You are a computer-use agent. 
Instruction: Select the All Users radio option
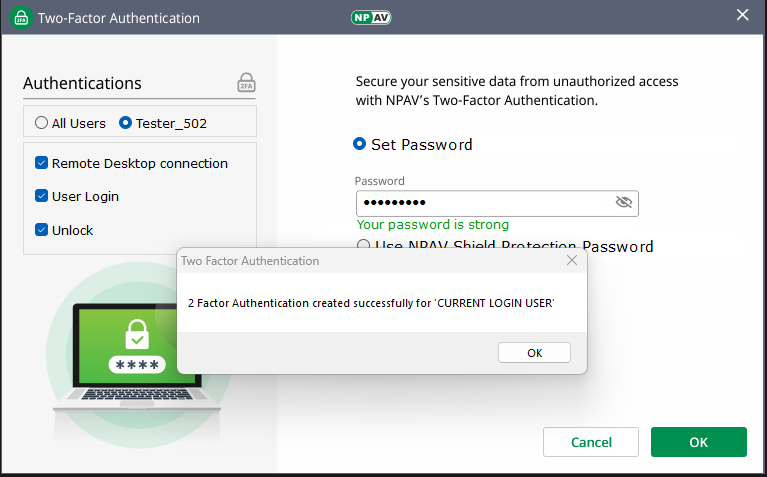(x=41, y=123)
